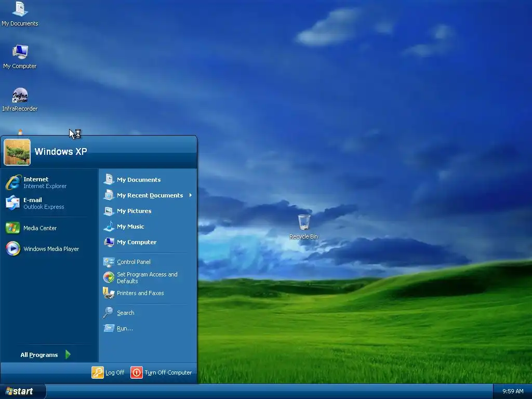The width and height of the screenshot is (532, 399).
Task: Open the My Documents desktop icon
Action: click(x=20, y=14)
